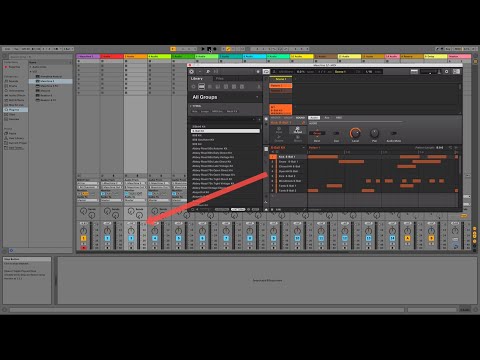The image size is (480, 360).
Task: Select Snare E-Ball 1 sound slot
Action: click(288, 161)
